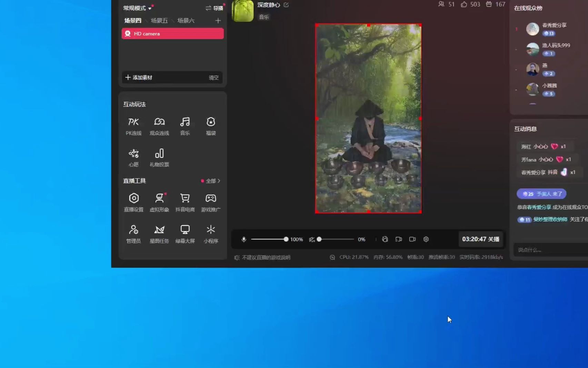
Task: Click the stream profile avatar thumbnail
Action: 243,11
